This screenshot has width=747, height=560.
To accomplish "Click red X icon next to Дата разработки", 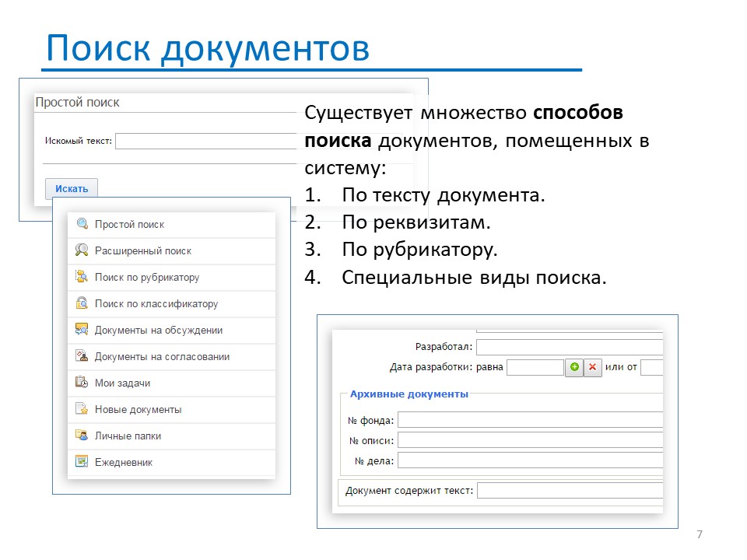I will coord(593,367).
